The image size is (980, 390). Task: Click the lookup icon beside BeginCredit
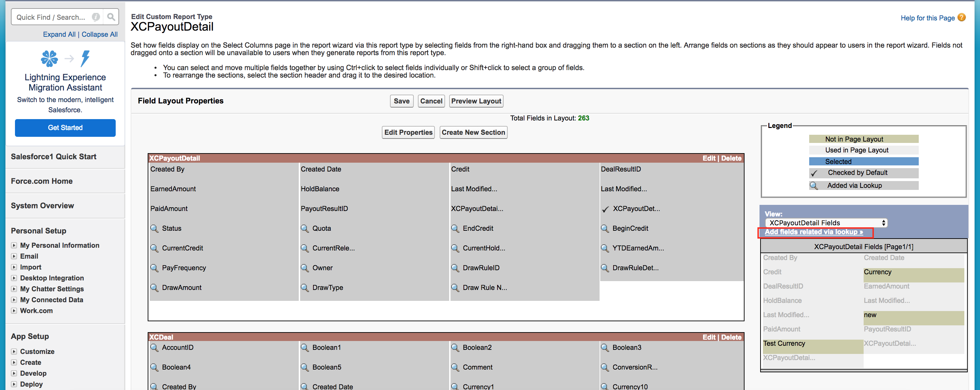click(x=605, y=228)
